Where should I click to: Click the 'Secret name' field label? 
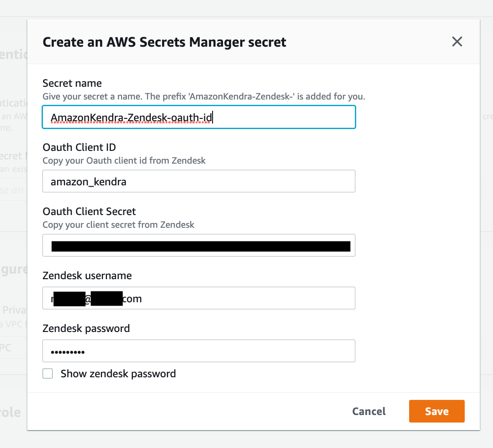point(72,83)
